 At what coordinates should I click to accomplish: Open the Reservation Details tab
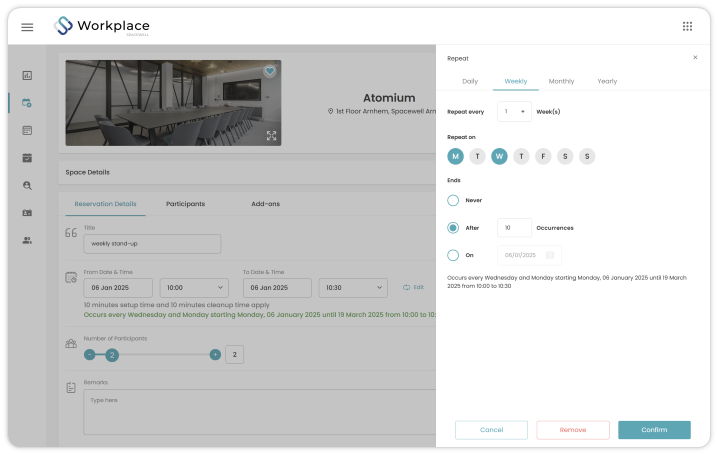pos(105,204)
